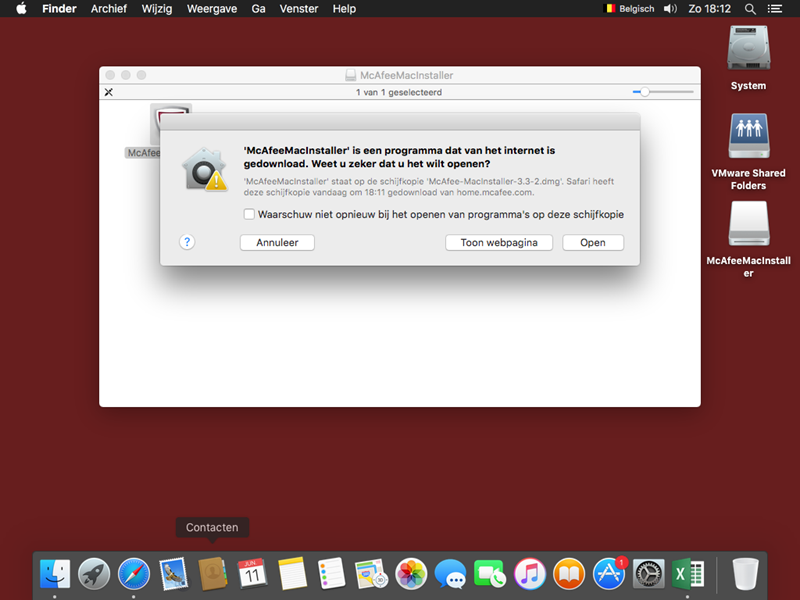800x600 pixels.
Task: Click the McAfeeMacInstaller window title
Action: pos(406,75)
